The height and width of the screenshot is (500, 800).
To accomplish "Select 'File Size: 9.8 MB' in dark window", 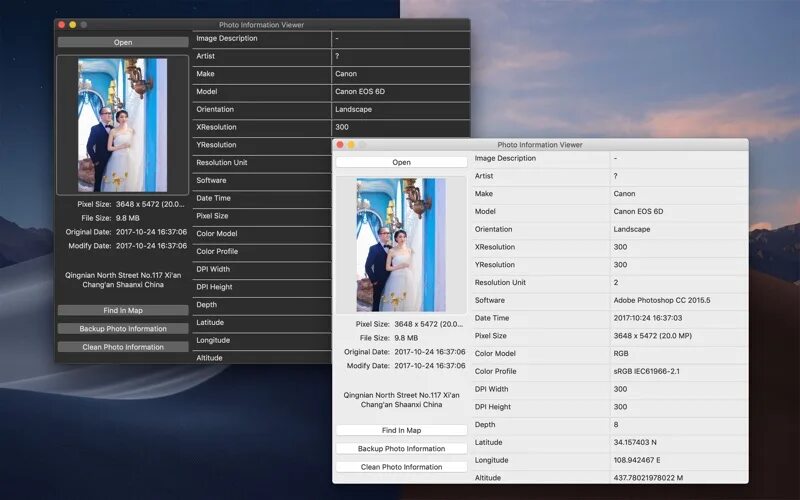I will (110, 218).
